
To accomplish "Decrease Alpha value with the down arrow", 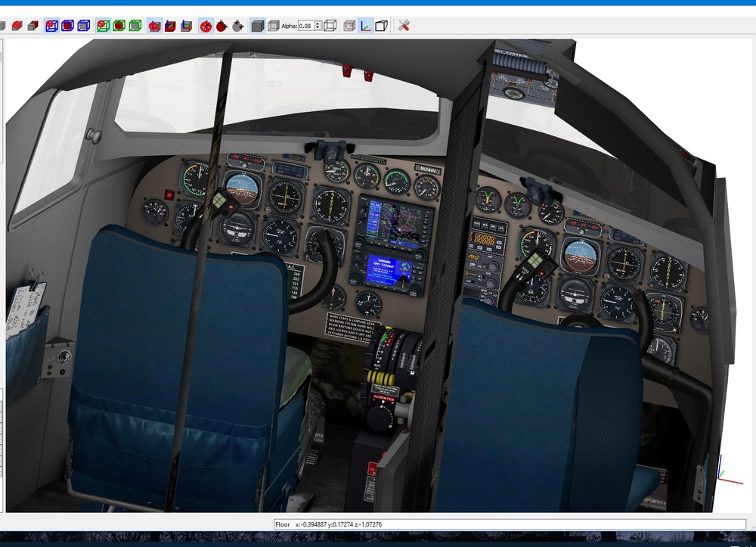I will 318,28.
